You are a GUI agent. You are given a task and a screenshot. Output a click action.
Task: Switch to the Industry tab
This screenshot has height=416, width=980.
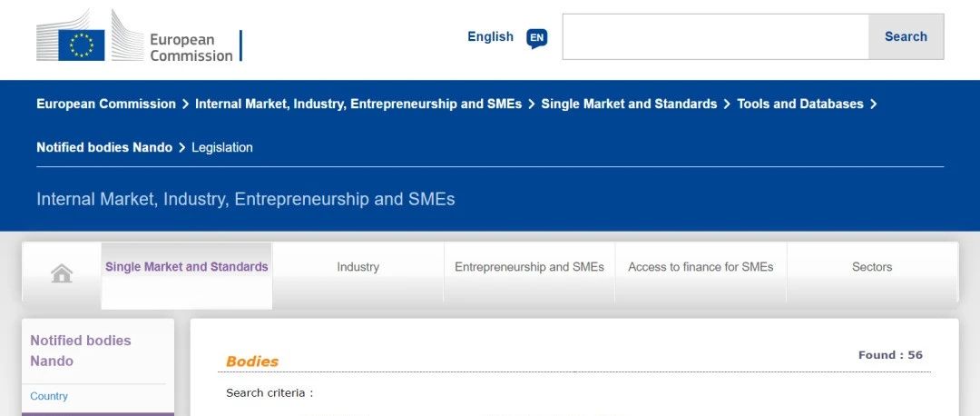[x=358, y=267]
